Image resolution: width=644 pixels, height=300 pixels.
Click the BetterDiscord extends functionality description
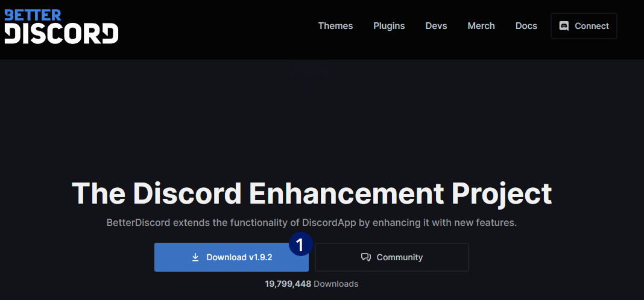[311, 223]
